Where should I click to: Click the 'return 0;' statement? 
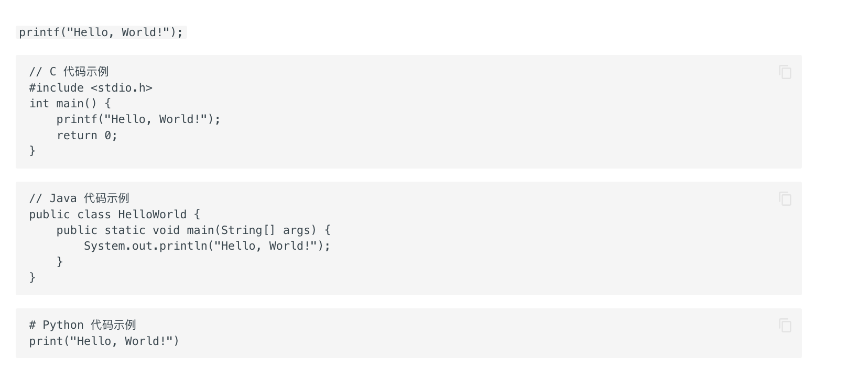pos(87,136)
